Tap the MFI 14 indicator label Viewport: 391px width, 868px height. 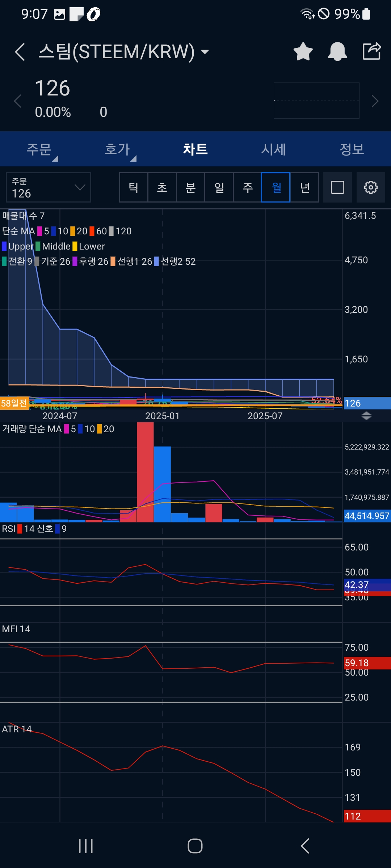click(16, 629)
